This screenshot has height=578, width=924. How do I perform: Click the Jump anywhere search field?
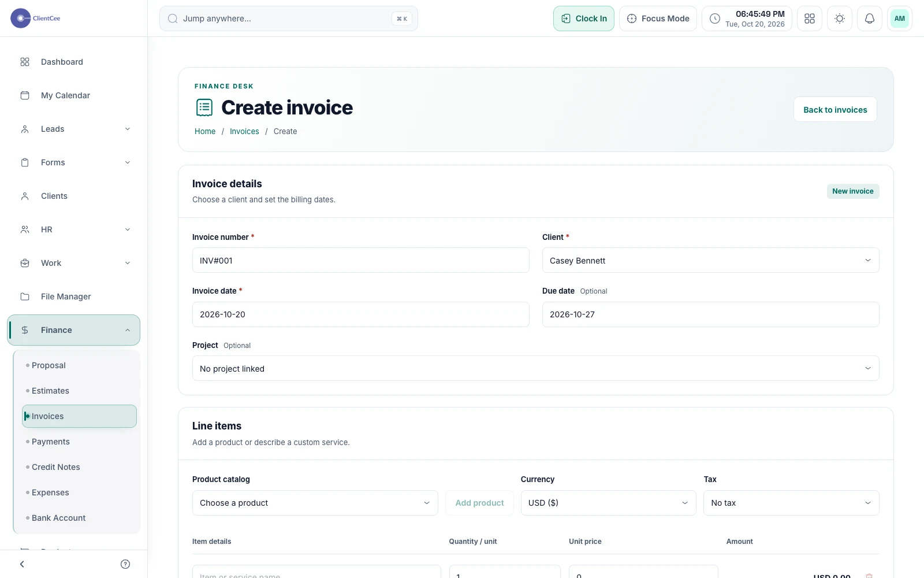tap(289, 18)
